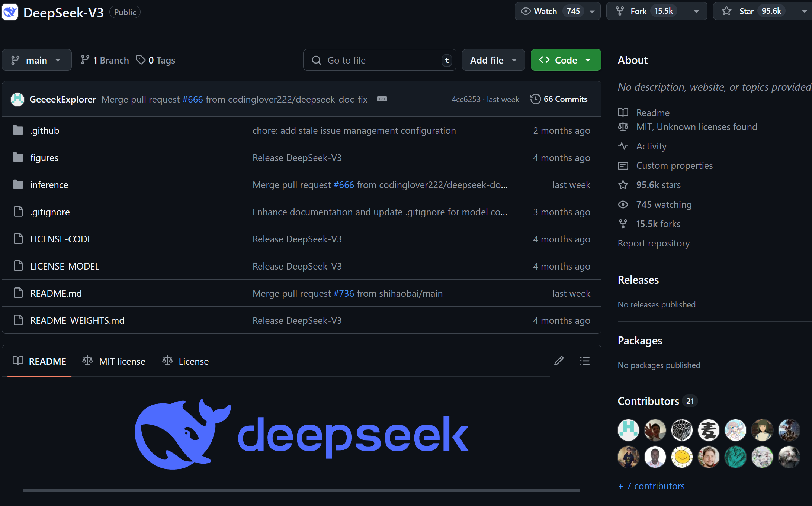Open the README_WEIGHTS.md file
Screen dimensions: 812x506
77,320
